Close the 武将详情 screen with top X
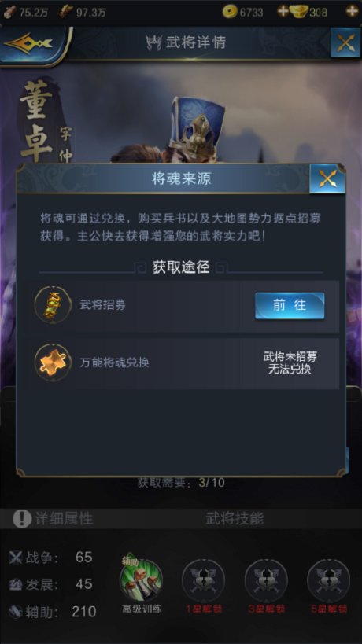The width and height of the screenshot is (362, 644). pos(345,42)
